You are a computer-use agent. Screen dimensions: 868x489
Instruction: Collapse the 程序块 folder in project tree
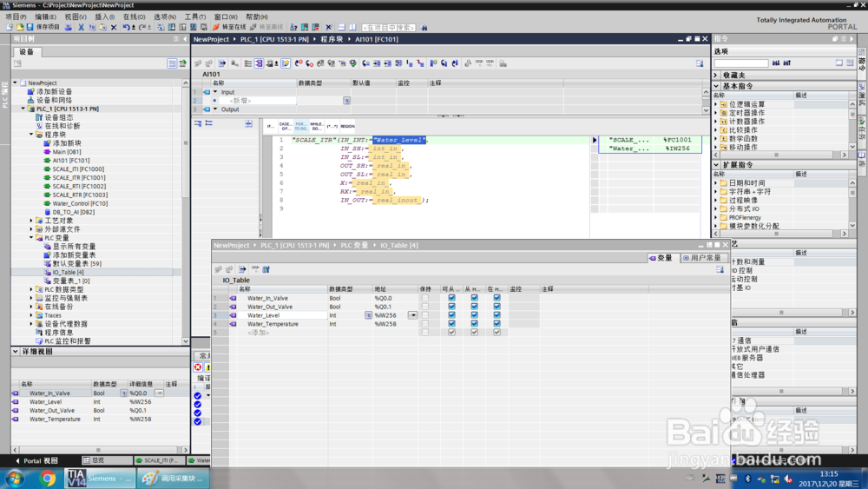(31, 135)
